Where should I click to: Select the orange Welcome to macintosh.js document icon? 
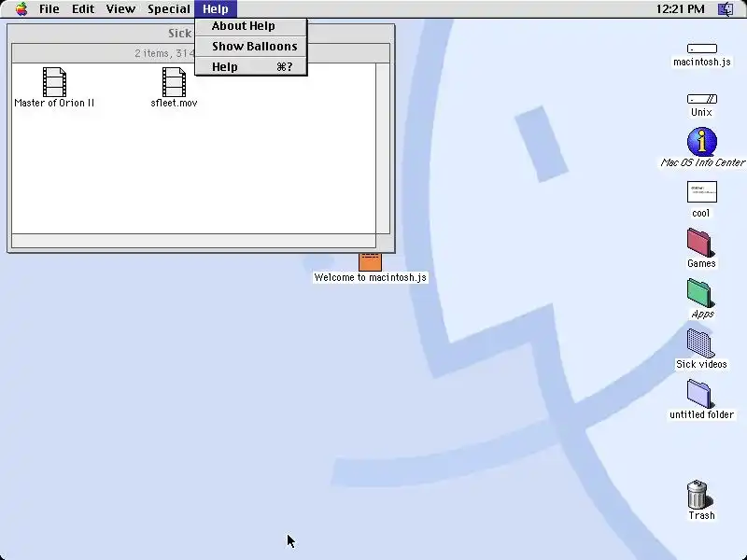pyautogui.click(x=370, y=262)
